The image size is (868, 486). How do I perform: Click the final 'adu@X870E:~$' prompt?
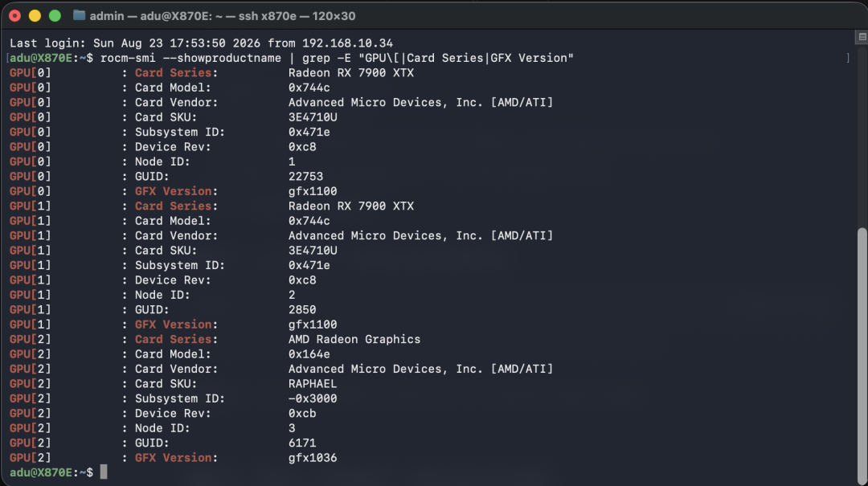[51, 472]
